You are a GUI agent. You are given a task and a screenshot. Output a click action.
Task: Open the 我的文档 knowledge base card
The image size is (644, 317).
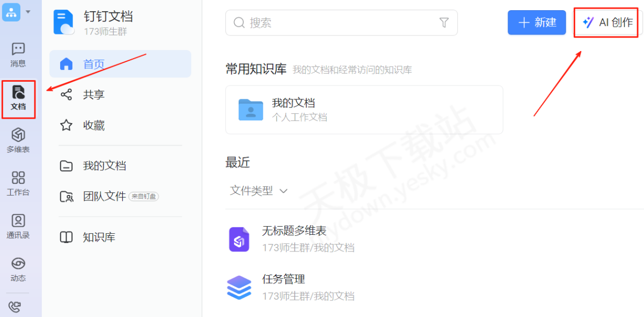click(x=364, y=110)
